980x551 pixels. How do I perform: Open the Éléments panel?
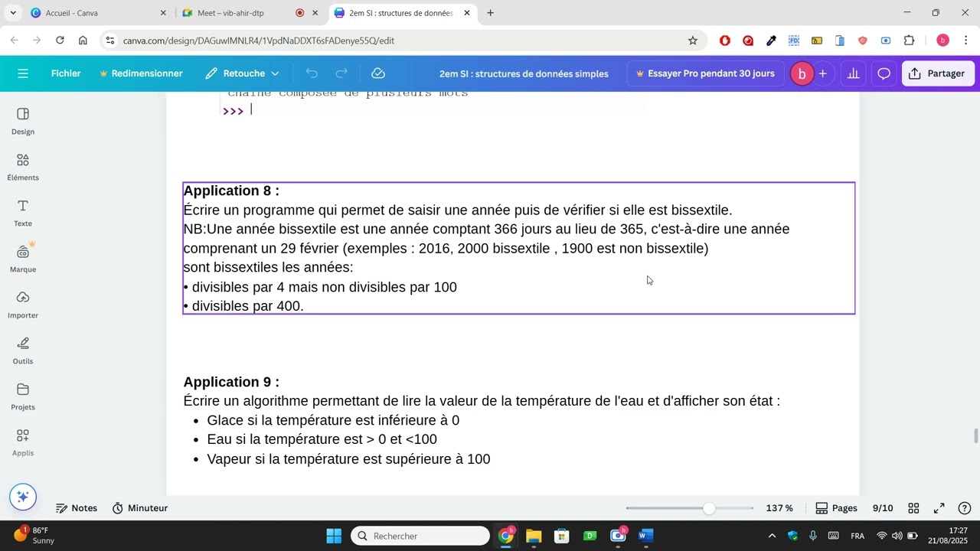[23, 167]
